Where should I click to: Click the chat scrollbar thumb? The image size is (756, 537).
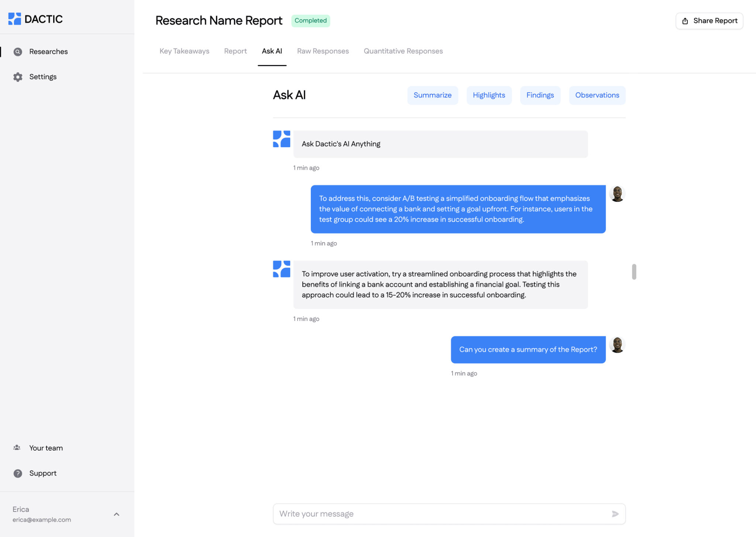[x=635, y=271]
